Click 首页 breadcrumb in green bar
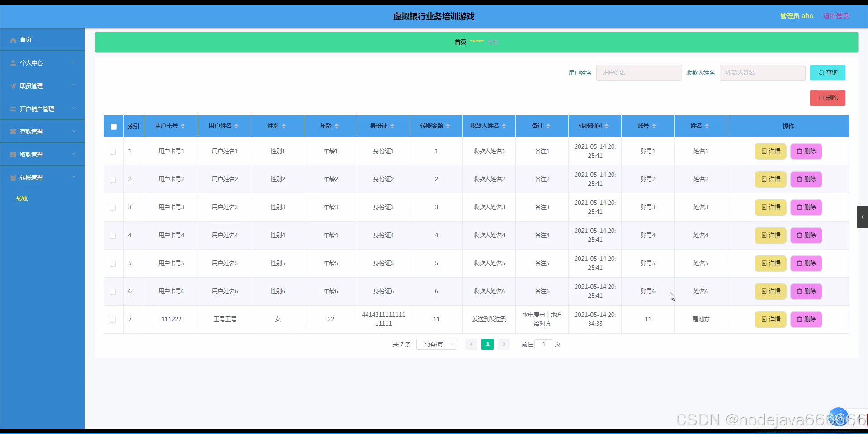Screen dimensions: 868x434 [x=460, y=42]
